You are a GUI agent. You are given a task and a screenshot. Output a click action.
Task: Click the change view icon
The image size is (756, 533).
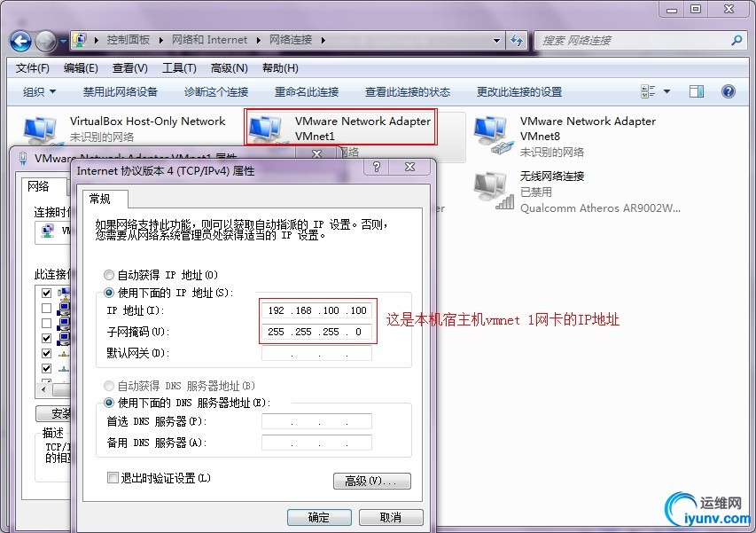click(x=648, y=91)
